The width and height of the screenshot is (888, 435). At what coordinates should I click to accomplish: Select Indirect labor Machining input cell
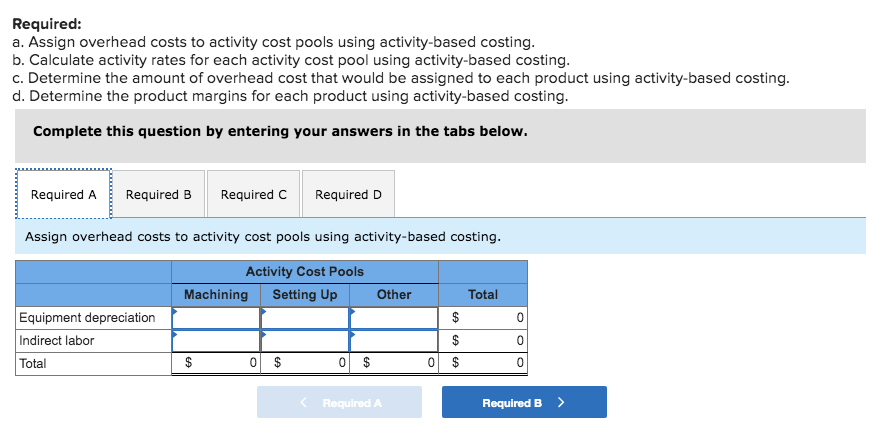[x=216, y=341]
